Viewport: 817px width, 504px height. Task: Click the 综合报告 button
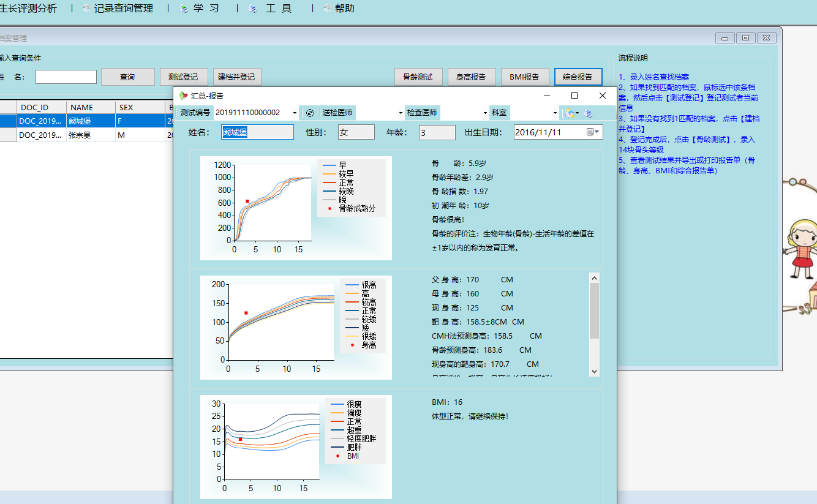[x=578, y=77]
